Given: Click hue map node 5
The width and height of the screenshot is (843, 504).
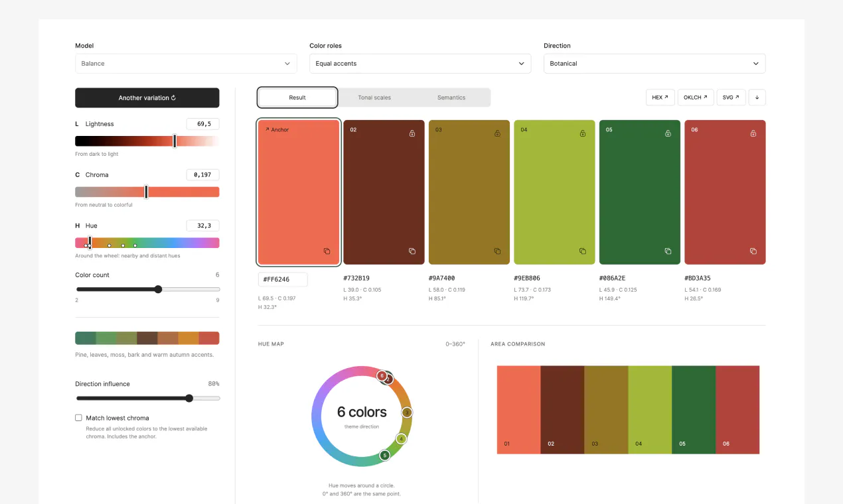Looking at the screenshot, I should 384,455.
